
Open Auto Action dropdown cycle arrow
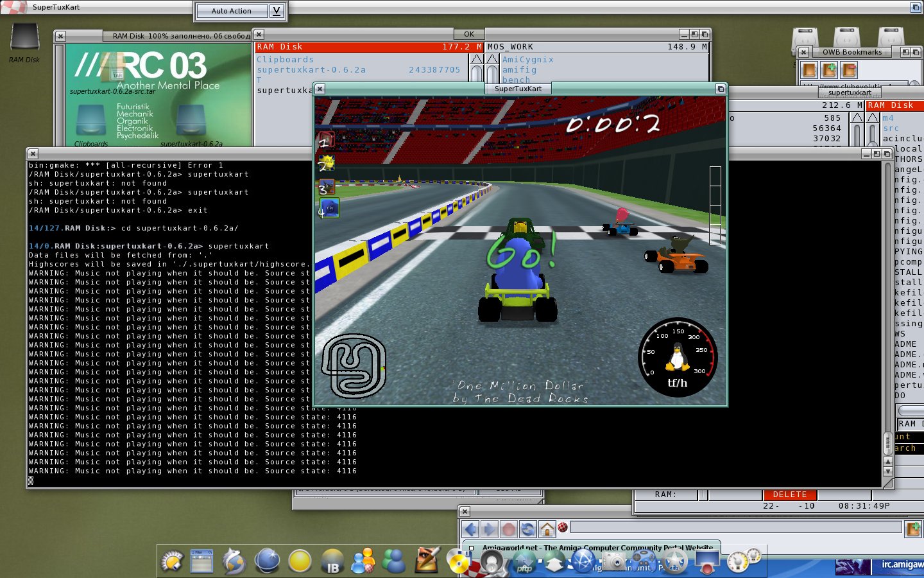tap(277, 11)
